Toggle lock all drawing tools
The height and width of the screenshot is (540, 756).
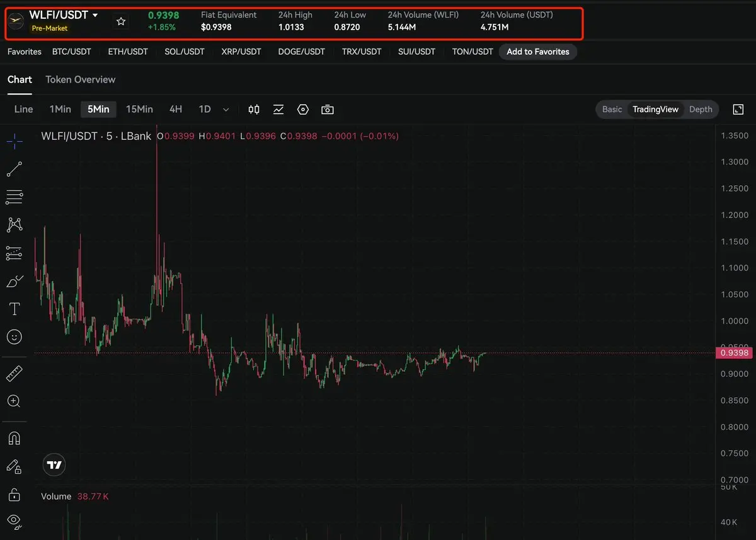point(14,494)
